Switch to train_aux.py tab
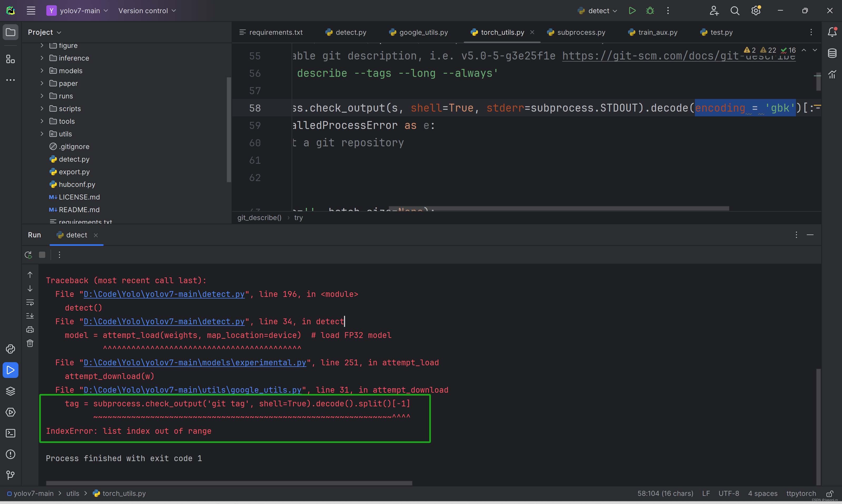The height and width of the screenshot is (504, 842). [653, 32]
